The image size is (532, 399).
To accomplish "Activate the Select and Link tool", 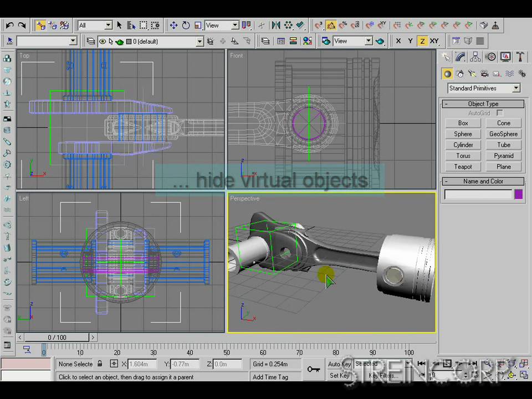I will [41, 25].
